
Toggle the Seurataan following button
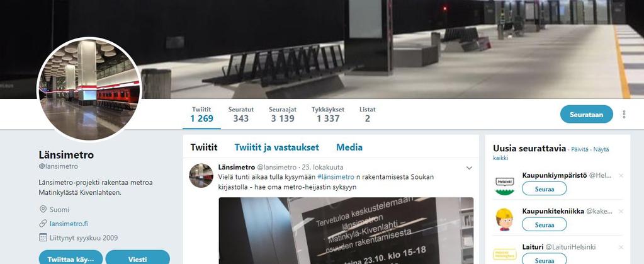click(587, 114)
